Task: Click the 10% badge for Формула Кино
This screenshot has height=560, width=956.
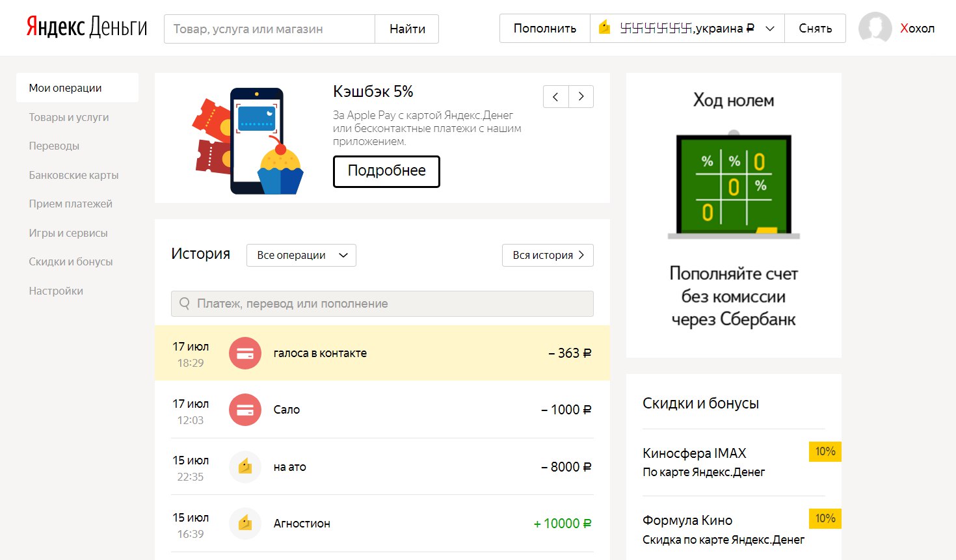Action: pyautogui.click(x=825, y=518)
